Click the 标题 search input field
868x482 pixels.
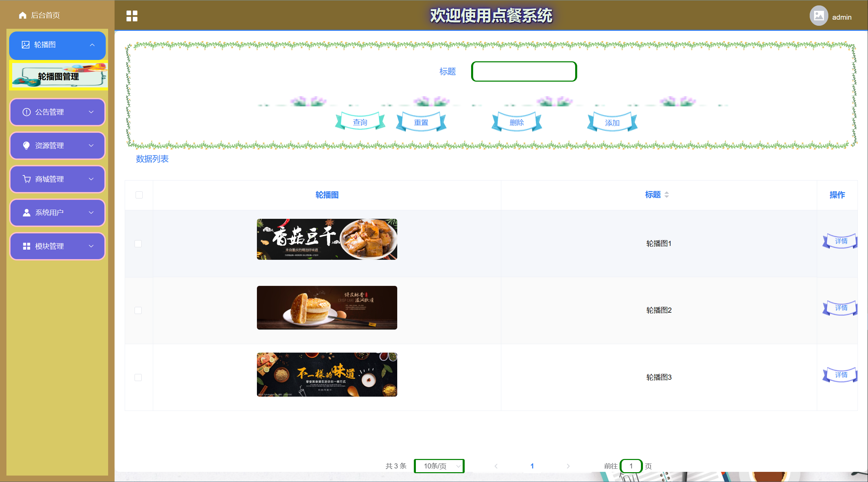[524, 71]
